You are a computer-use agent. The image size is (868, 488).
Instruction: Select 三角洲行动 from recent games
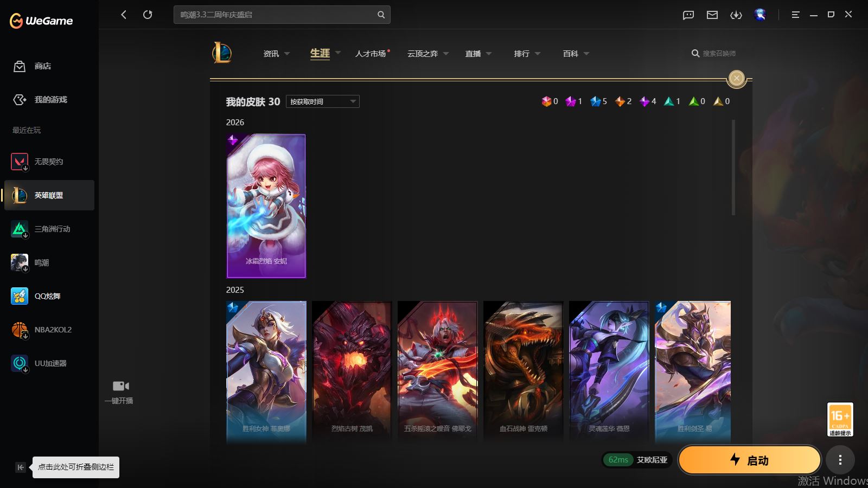49,229
